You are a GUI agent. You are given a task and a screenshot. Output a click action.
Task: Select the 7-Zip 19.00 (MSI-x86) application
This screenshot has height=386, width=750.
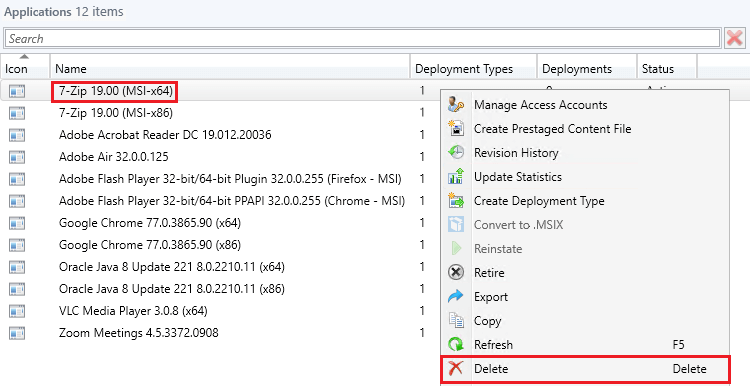point(116,113)
